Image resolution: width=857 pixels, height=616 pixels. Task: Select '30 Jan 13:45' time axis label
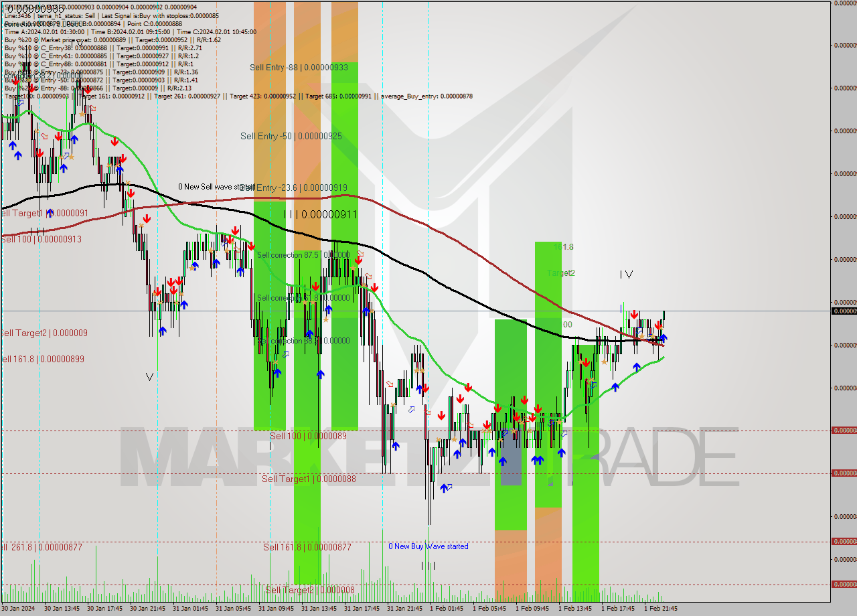[x=62, y=609]
